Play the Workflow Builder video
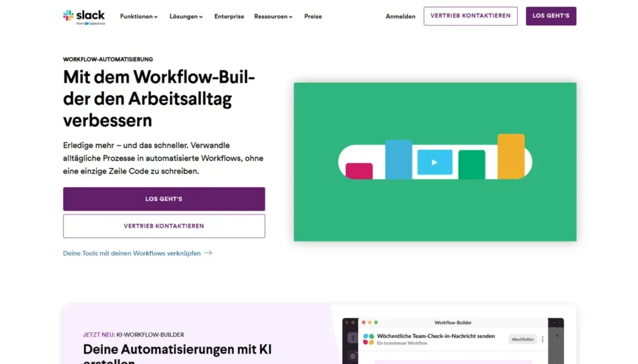 [x=434, y=162]
